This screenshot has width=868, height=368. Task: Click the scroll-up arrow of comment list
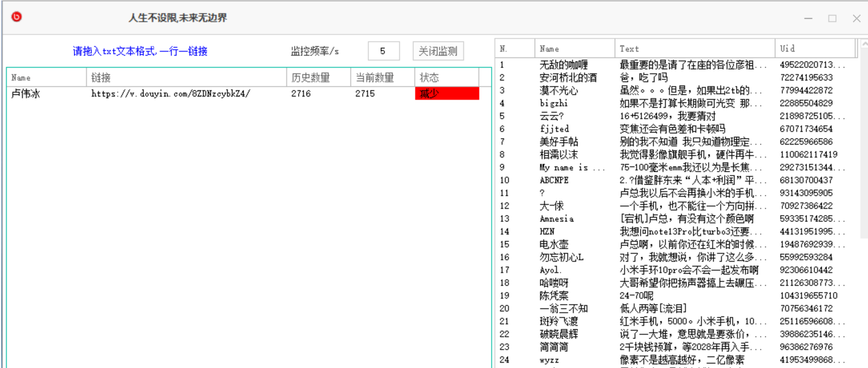[864, 43]
